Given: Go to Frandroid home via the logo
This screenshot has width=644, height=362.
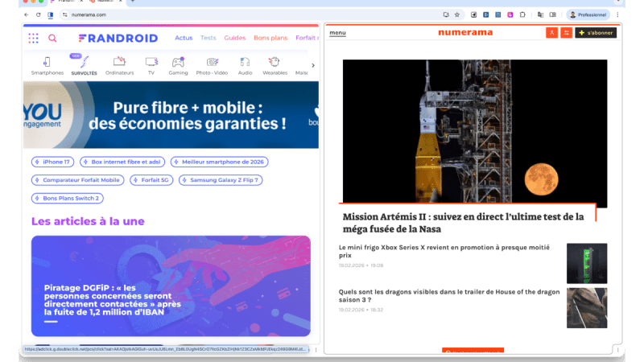Looking at the screenshot, I should pyautogui.click(x=118, y=38).
